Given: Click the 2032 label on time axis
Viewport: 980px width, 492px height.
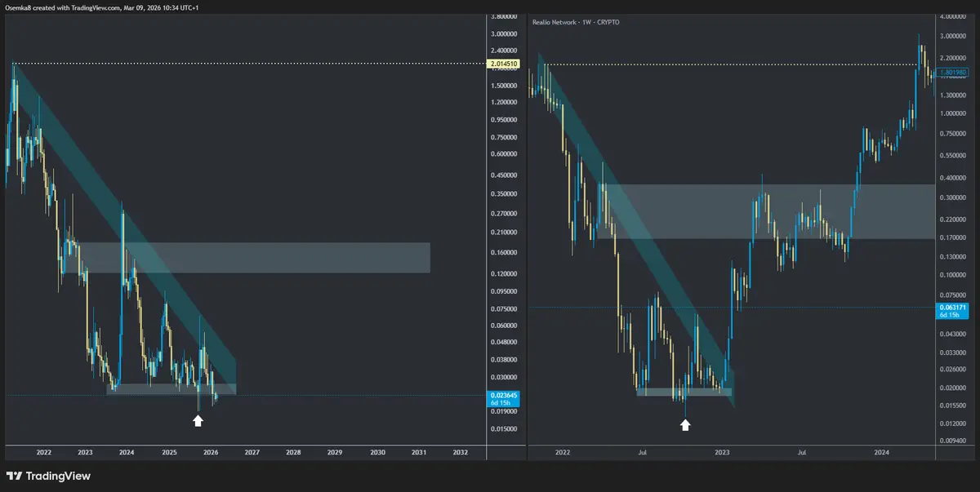Looking at the screenshot, I should [x=461, y=452].
